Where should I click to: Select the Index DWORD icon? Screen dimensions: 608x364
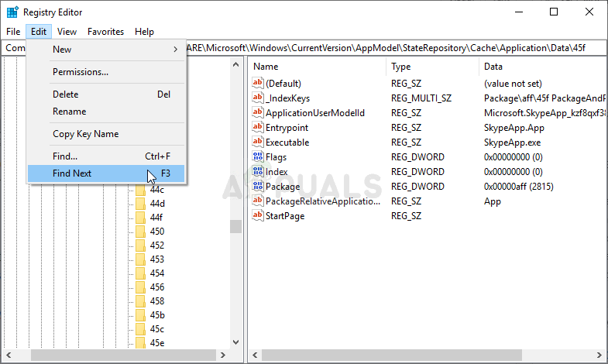(257, 171)
